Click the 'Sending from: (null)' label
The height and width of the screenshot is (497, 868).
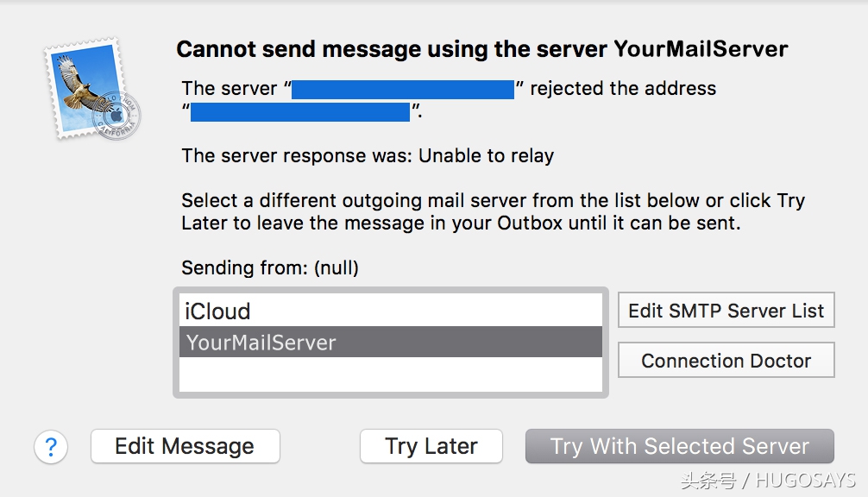click(x=270, y=267)
